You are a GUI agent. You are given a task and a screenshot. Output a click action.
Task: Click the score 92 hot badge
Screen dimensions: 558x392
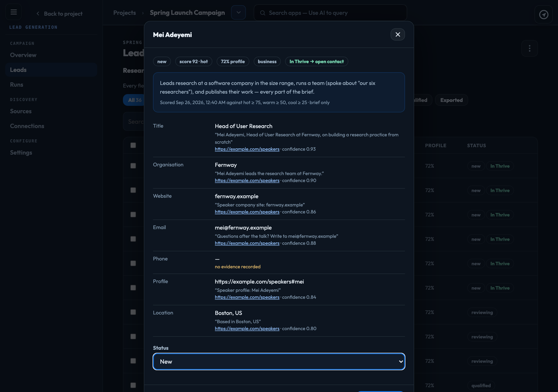pyautogui.click(x=194, y=61)
